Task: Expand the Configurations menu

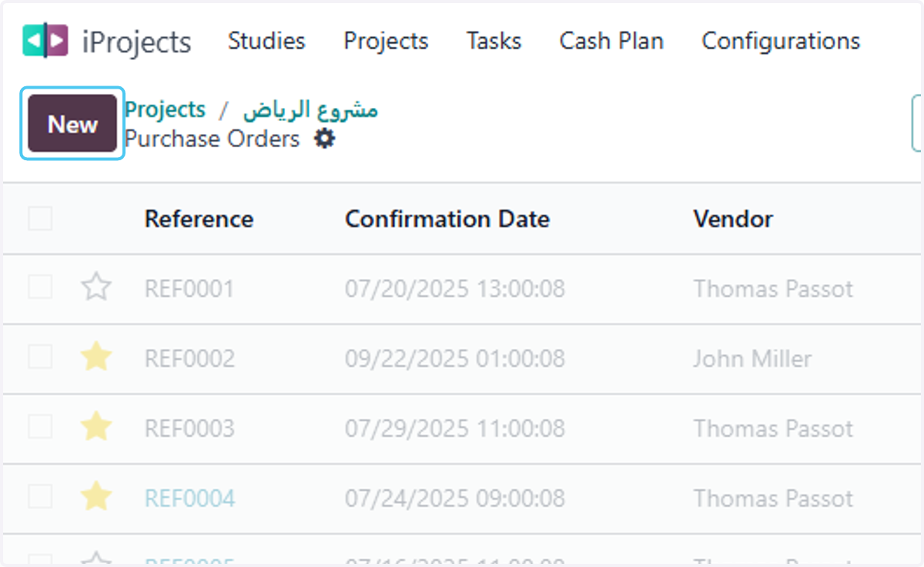Action: (x=781, y=41)
